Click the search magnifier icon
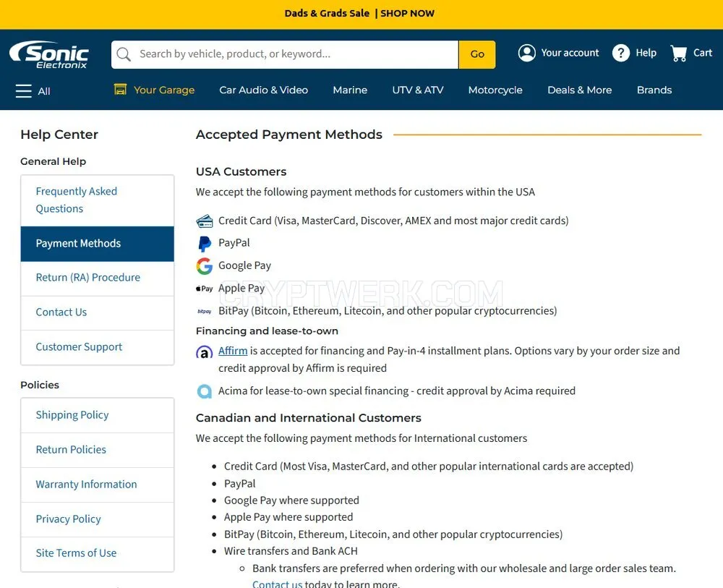 pos(124,54)
